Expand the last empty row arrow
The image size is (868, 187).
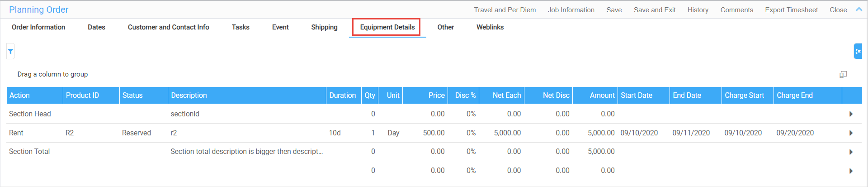coord(851,171)
